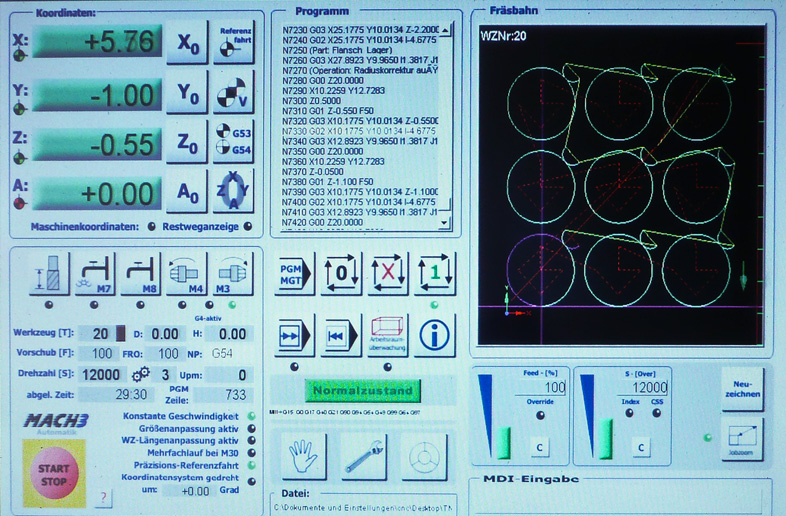Start spindle clockwise with M3

pyautogui.click(x=233, y=274)
